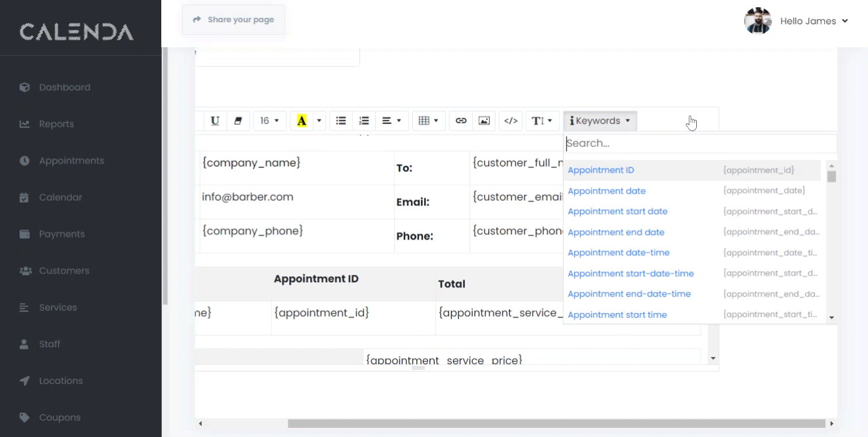The height and width of the screenshot is (437, 868).
Task: Open Calendar from the sidebar
Action: [x=60, y=198]
